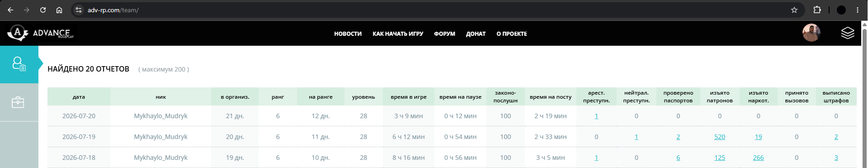Select the user reports sidebar icon
The width and height of the screenshot is (868, 168).
(19, 64)
